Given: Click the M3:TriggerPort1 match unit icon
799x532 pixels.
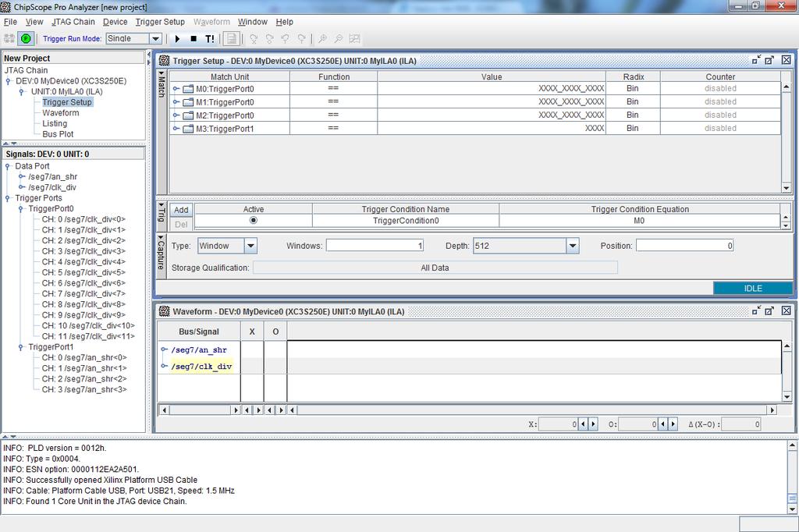Looking at the screenshot, I should [188, 129].
